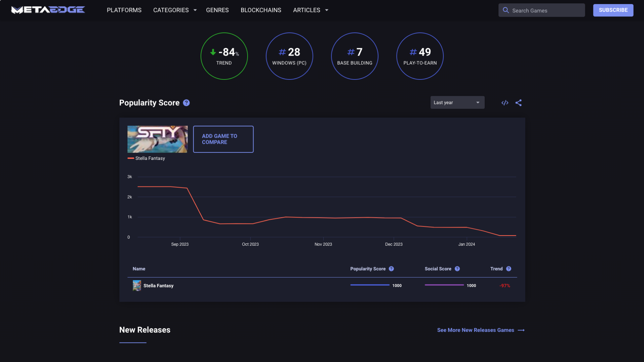Focus the Search Games field
This screenshot has width=644, height=362.
[x=542, y=10]
